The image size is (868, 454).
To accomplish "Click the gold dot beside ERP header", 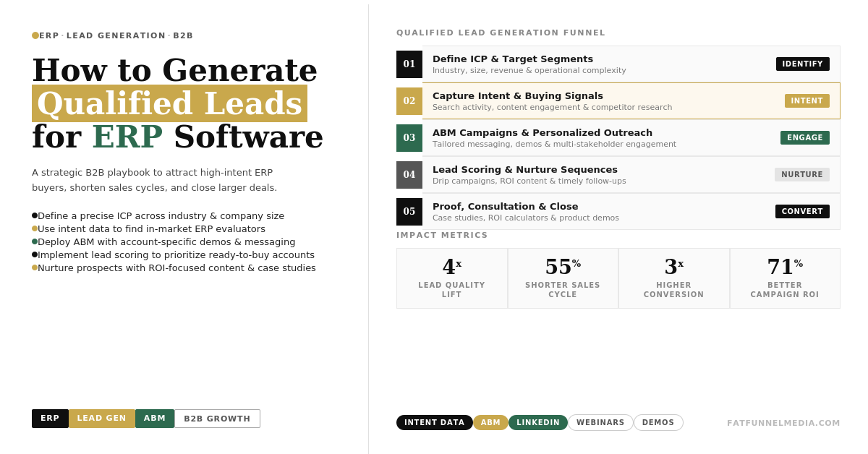I will 35,35.
